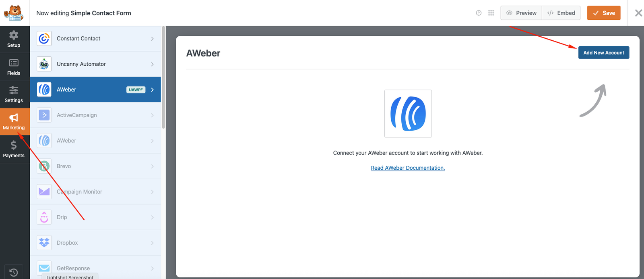This screenshot has width=644, height=279.
Task: Go to the Settings sidebar tab
Action: (x=14, y=94)
